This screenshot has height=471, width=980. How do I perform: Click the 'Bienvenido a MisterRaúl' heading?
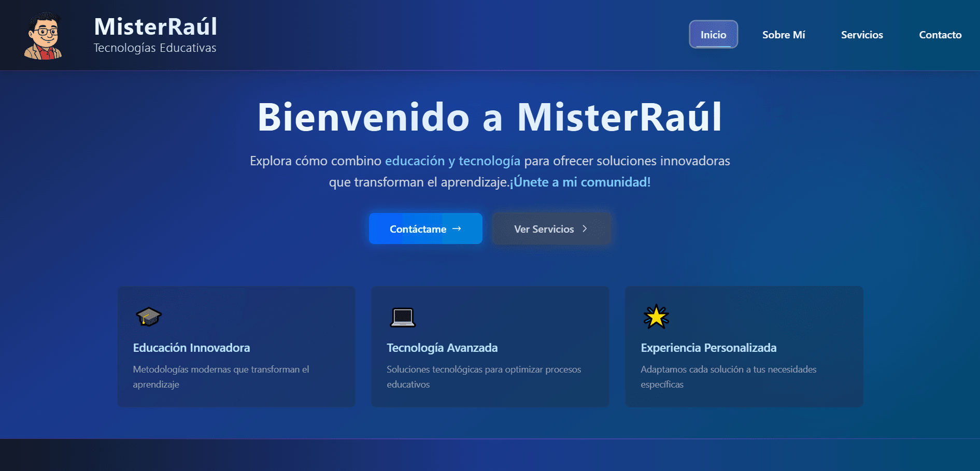489,117
